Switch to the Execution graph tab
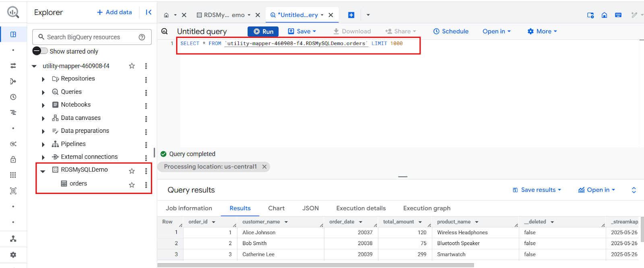 click(x=427, y=208)
